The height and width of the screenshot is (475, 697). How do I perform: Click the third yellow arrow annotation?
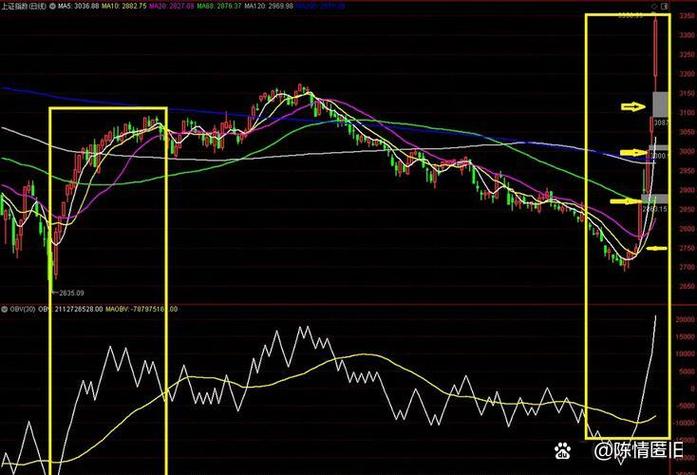click(627, 201)
